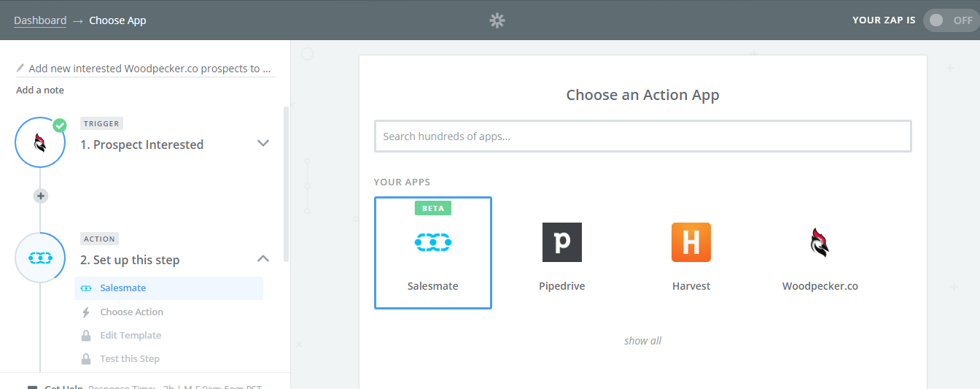Click the Pipedrive label
The height and width of the screenshot is (389, 980).
pos(562,286)
